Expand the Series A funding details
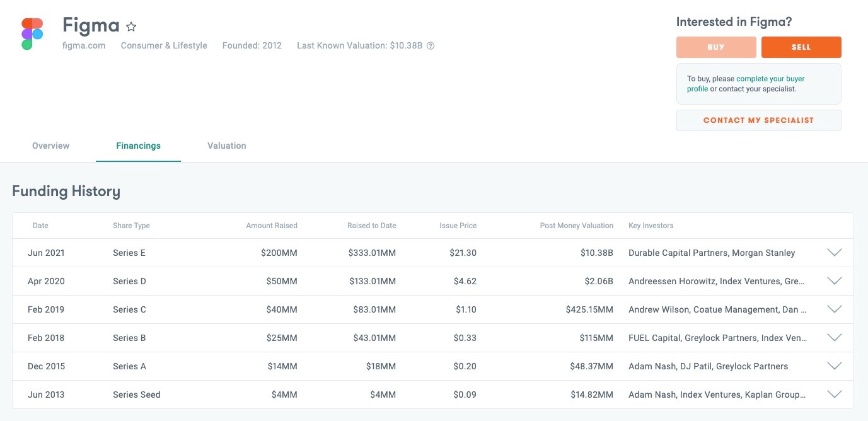Viewport: 868px width, 421px height. coord(834,366)
